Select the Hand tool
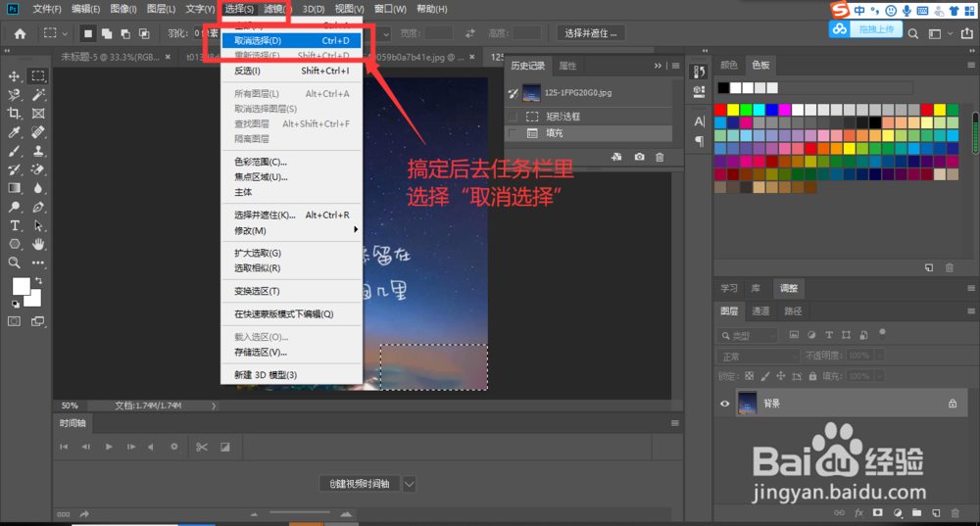The height and width of the screenshot is (526, 980). 38,244
